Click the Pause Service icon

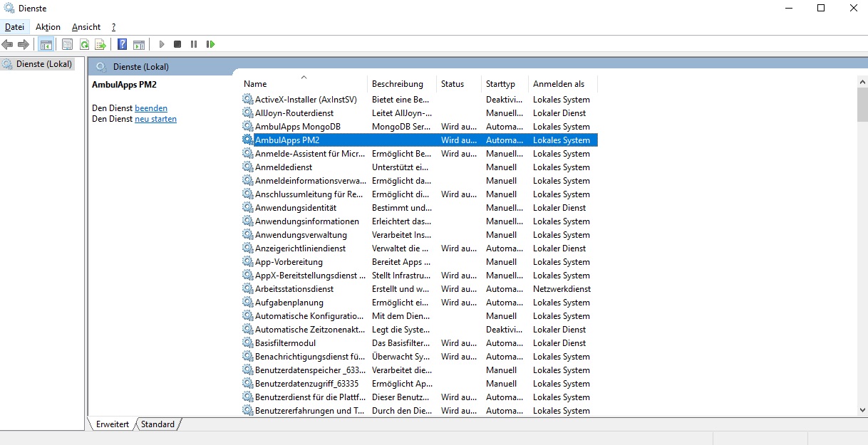(194, 44)
